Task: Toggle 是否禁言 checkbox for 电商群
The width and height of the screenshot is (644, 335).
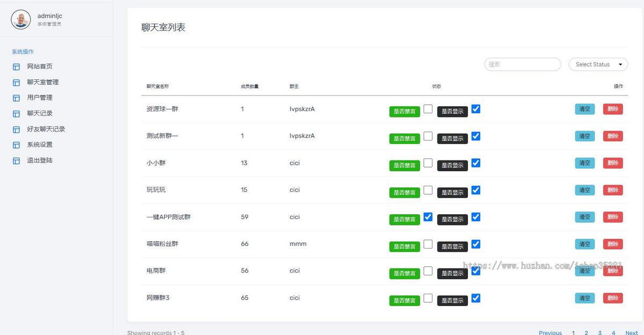Action: (x=428, y=271)
